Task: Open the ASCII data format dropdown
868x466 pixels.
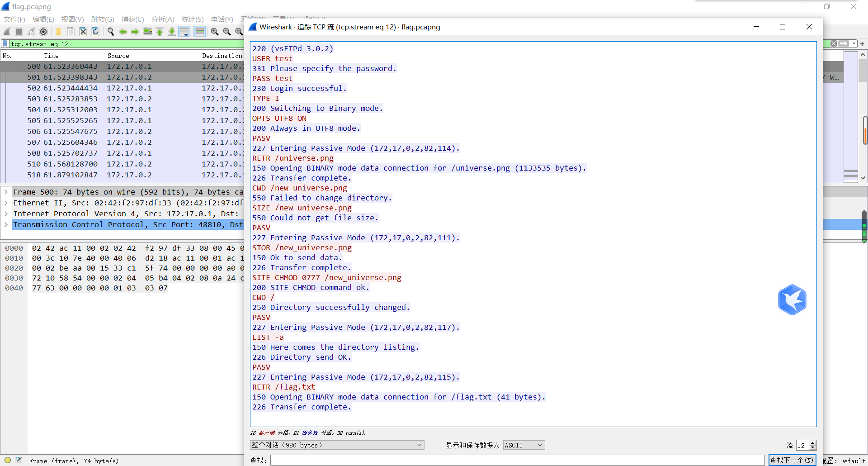Action: tap(524, 445)
